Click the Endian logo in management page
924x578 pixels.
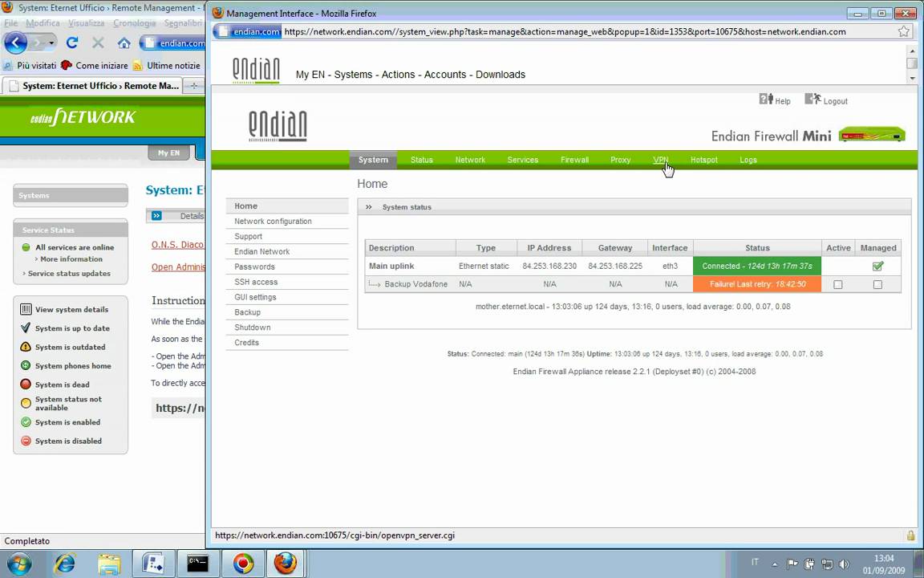coord(278,125)
